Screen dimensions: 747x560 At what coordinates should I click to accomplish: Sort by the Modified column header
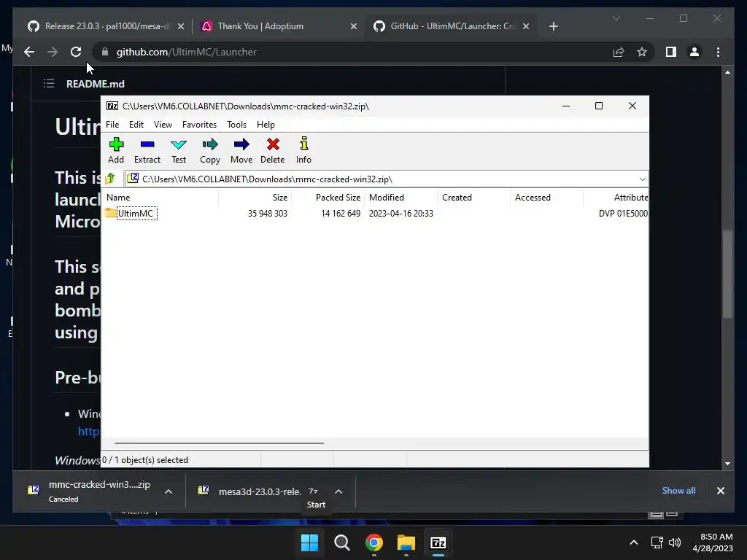point(401,197)
